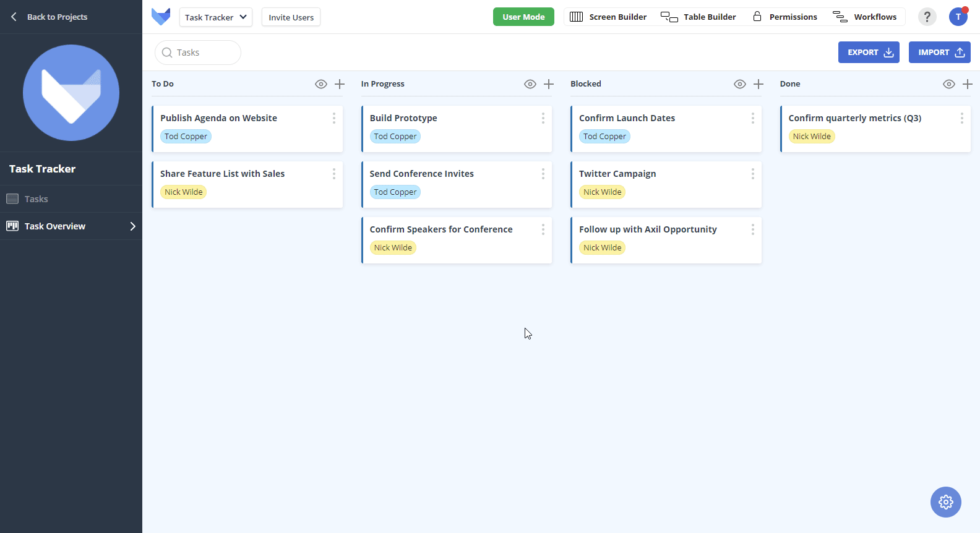Viewport: 980px width, 533px height.
Task: Click the app logo in the top bar
Action: pyautogui.click(x=161, y=17)
